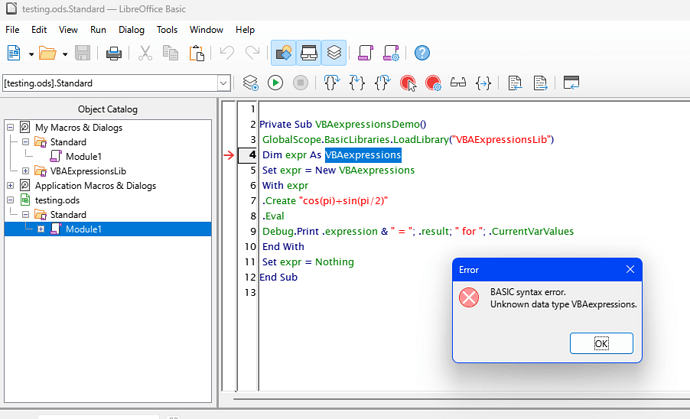Select Application Macros & Dialogs item
Screen dimensions: 690x419
tap(95, 186)
